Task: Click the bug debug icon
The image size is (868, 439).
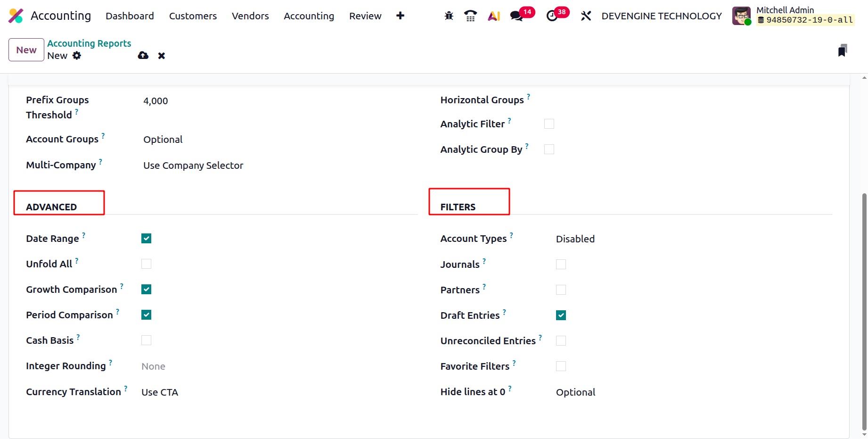Action: tap(449, 16)
